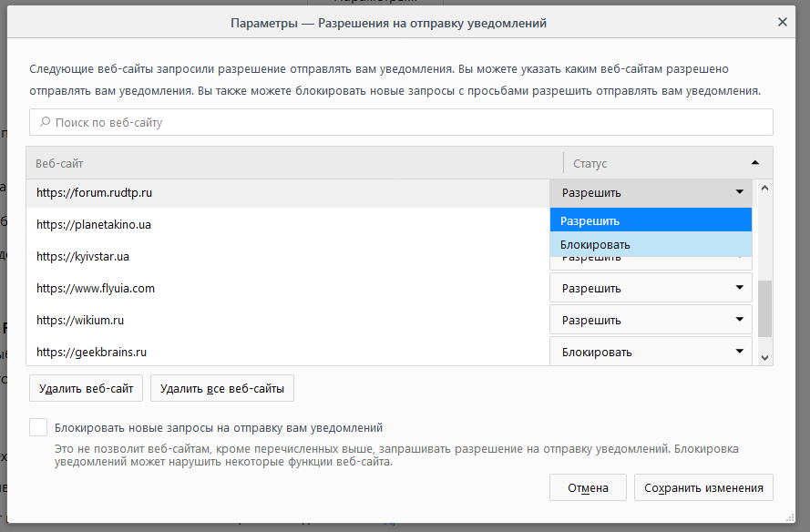Viewport: 810px width, 532px height.
Task: Select the https://geekbrains.ru row
Action: coord(288,353)
